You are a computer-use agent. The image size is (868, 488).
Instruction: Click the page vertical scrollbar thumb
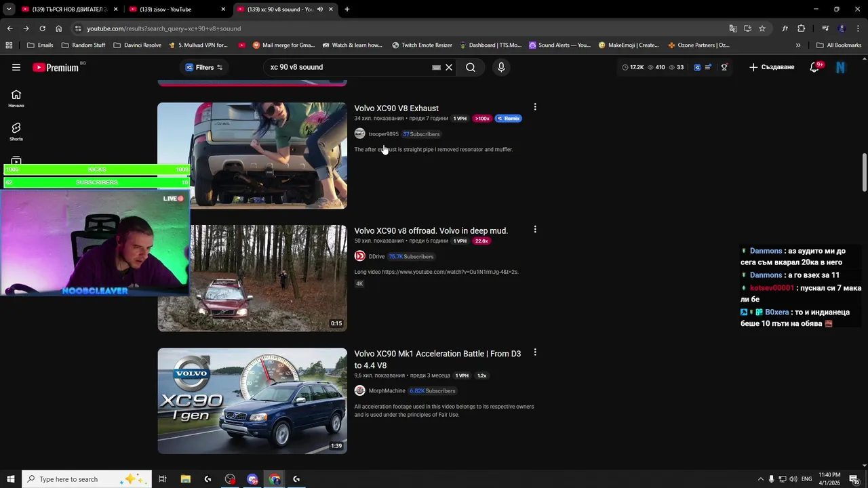click(x=864, y=173)
